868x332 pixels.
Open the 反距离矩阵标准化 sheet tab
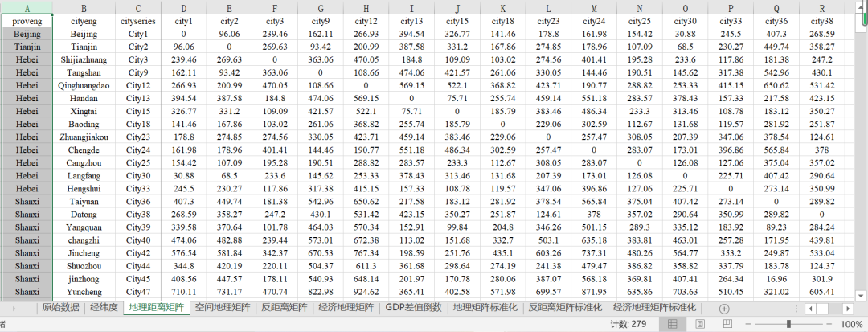point(565,308)
